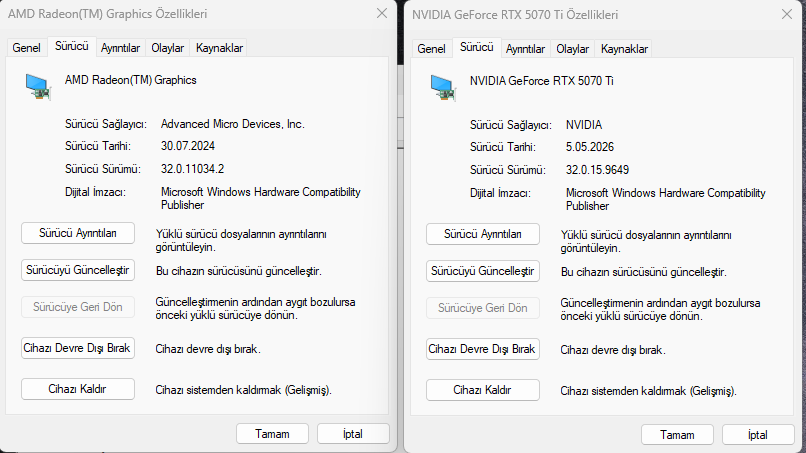Click NVIDIA GeForce RTX 5070 Ti device heading

tap(542, 81)
